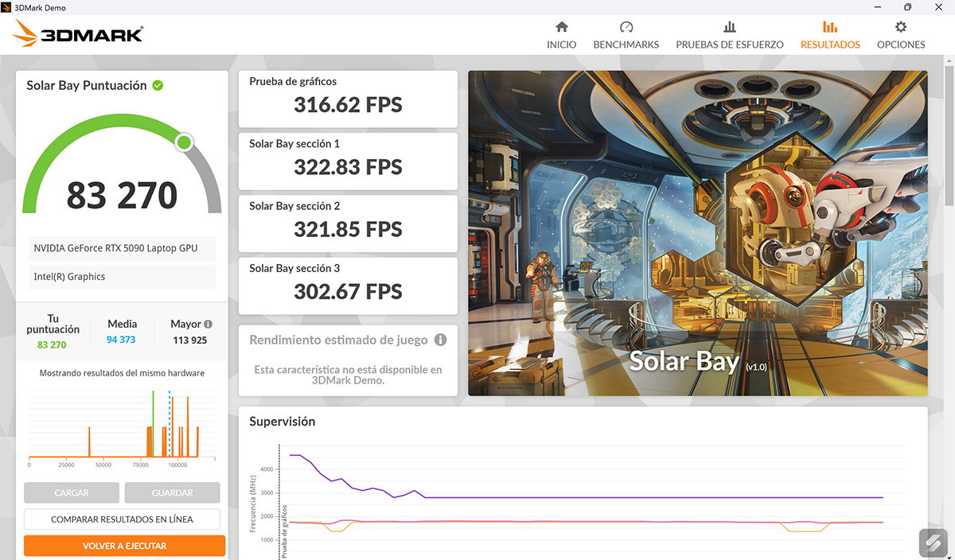Click the green validation checkmark icon
This screenshot has height=560, width=955.
tap(158, 85)
